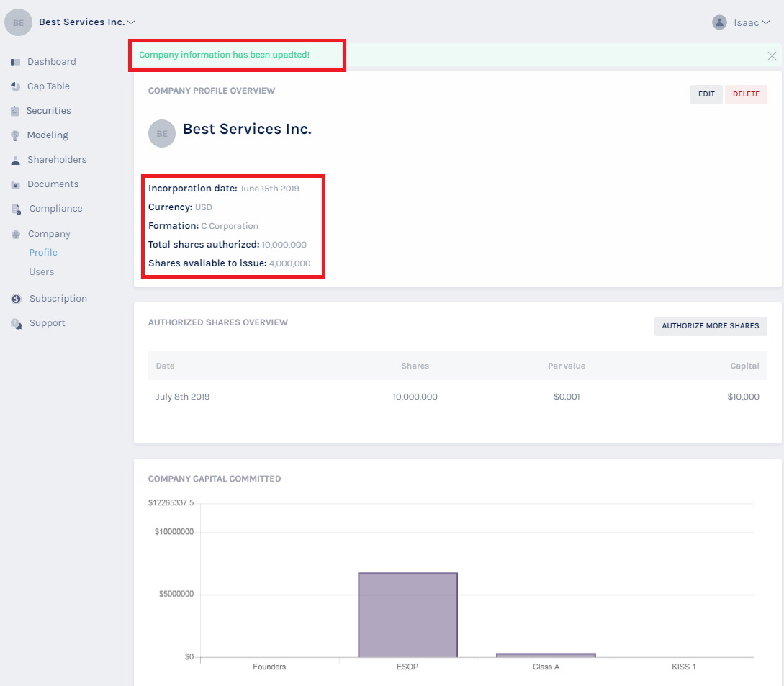The width and height of the screenshot is (784, 686).
Task: Click the ESOP bar in the chart
Action: coord(407,615)
